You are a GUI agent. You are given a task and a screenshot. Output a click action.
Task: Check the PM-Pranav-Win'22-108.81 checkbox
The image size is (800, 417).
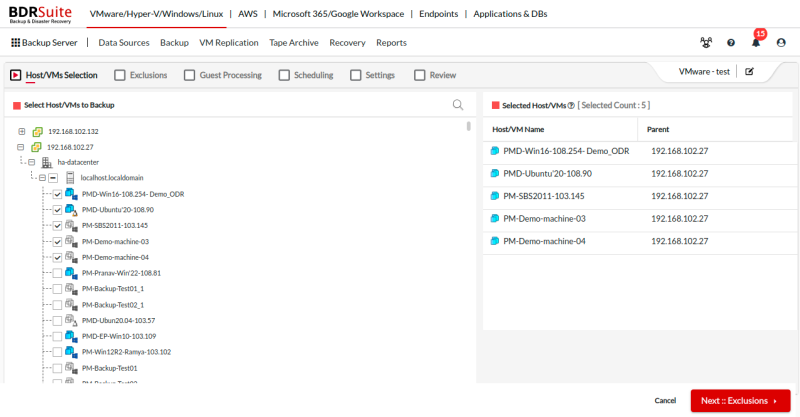pyautogui.click(x=57, y=273)
